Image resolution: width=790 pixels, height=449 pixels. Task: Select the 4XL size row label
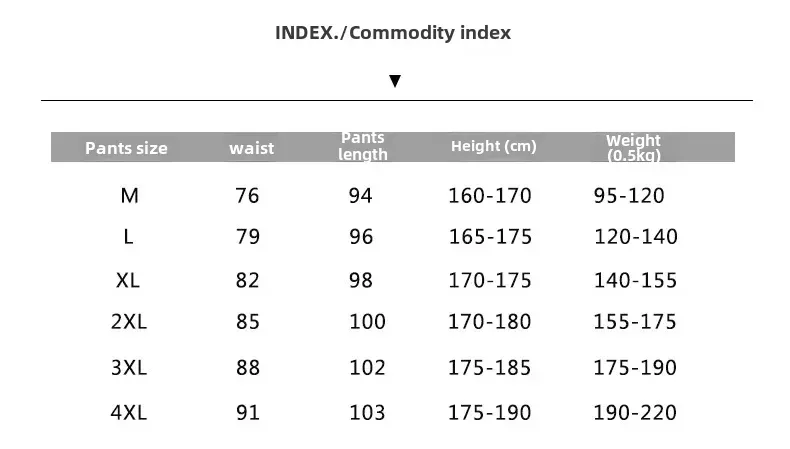click(x=129, y=413)
